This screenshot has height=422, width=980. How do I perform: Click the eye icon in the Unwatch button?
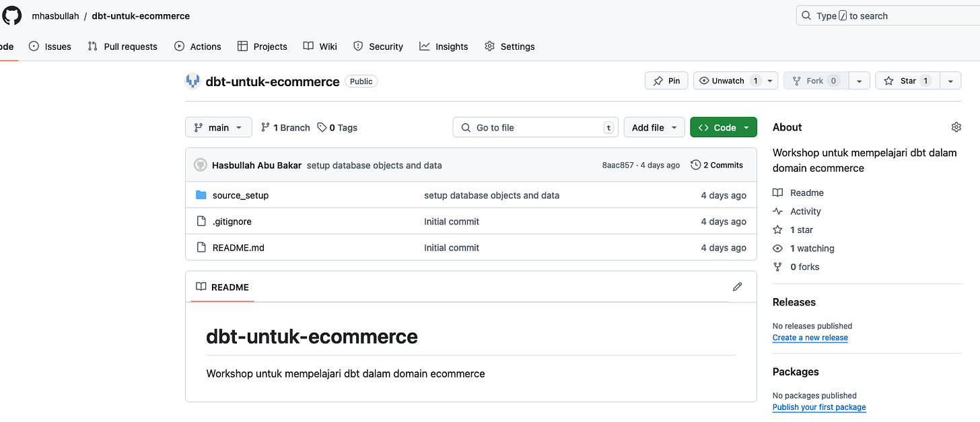coord(704,81)
